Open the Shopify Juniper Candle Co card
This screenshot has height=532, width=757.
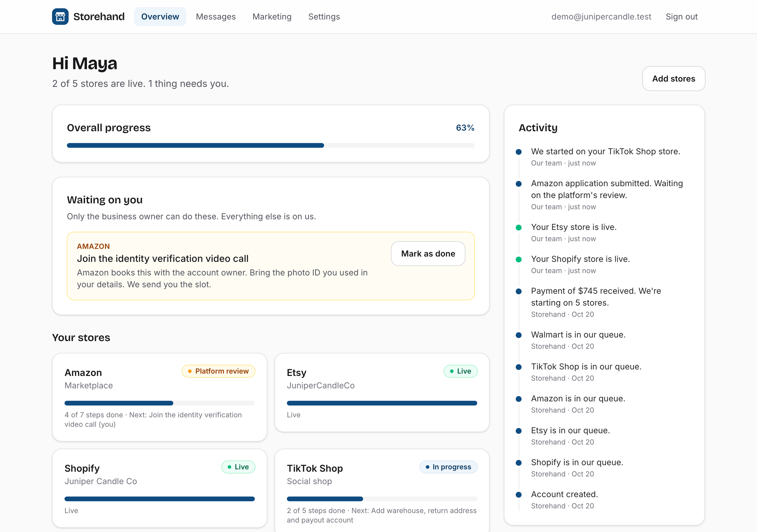[160, 488]
